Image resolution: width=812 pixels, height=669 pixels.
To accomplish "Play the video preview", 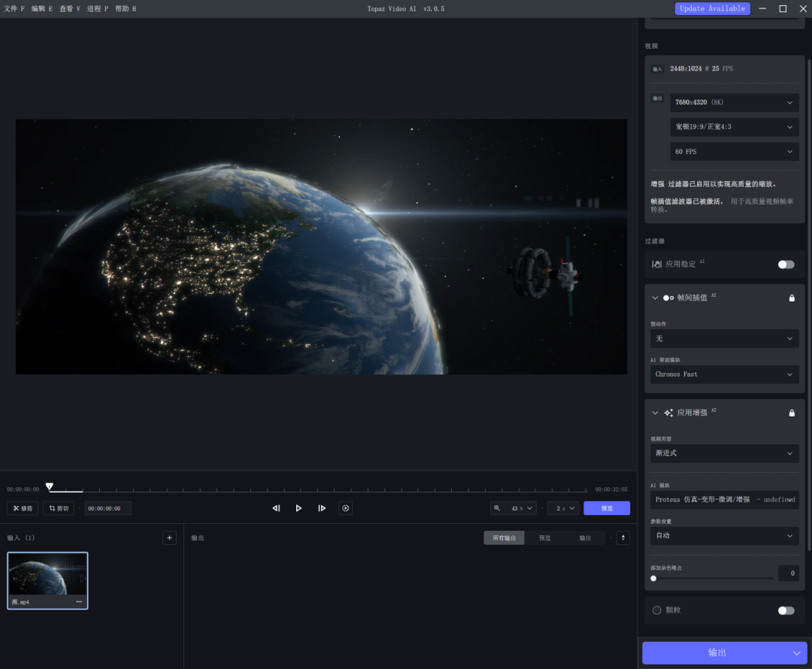I will (x=298, y=508).
